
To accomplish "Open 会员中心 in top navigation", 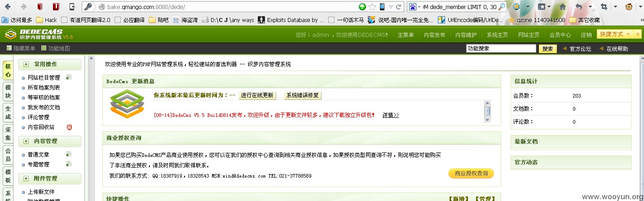I will click(x=560, y=35).
